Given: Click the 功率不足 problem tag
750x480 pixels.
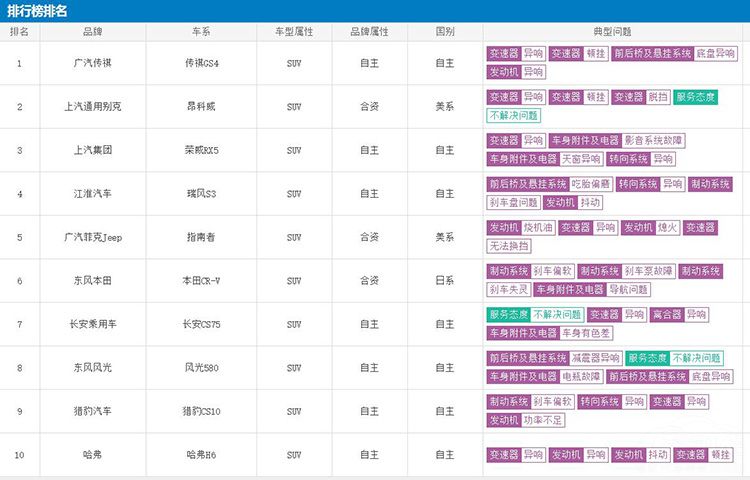Looking at the screenshot, I should click(x=538, y=420).
